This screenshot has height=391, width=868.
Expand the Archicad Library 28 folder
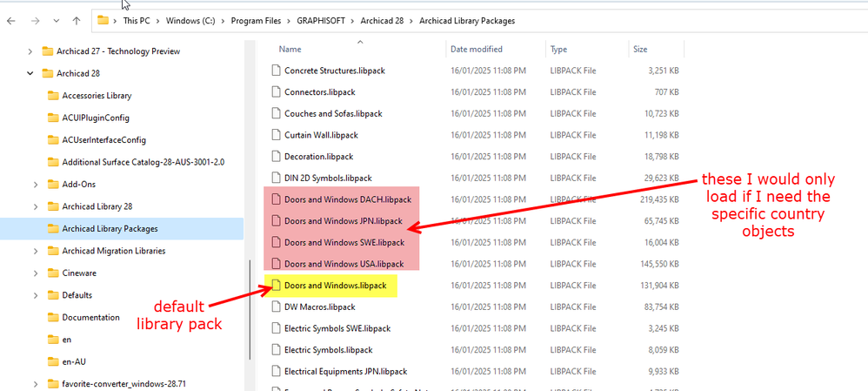click(36, 206)
